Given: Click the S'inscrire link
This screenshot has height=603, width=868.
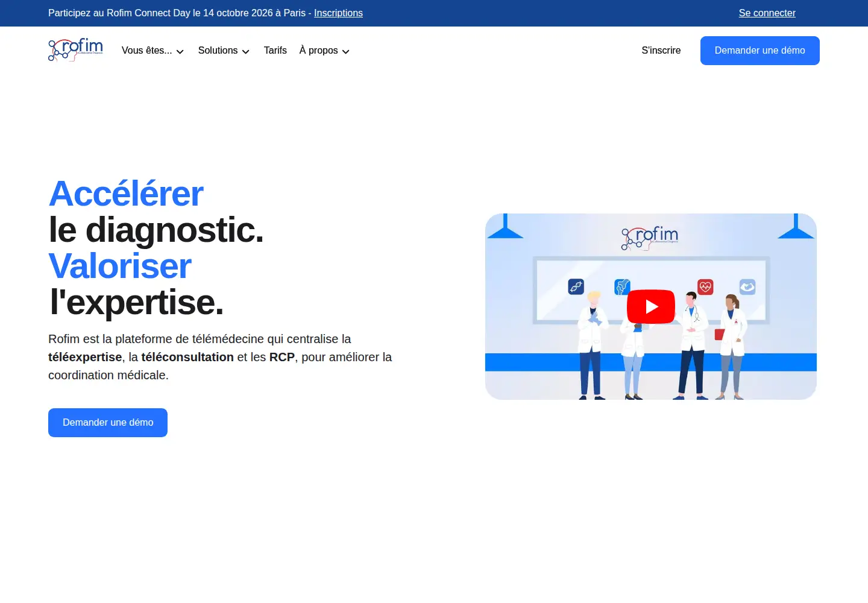Looking at the screenshot, I should pos(661,51).
